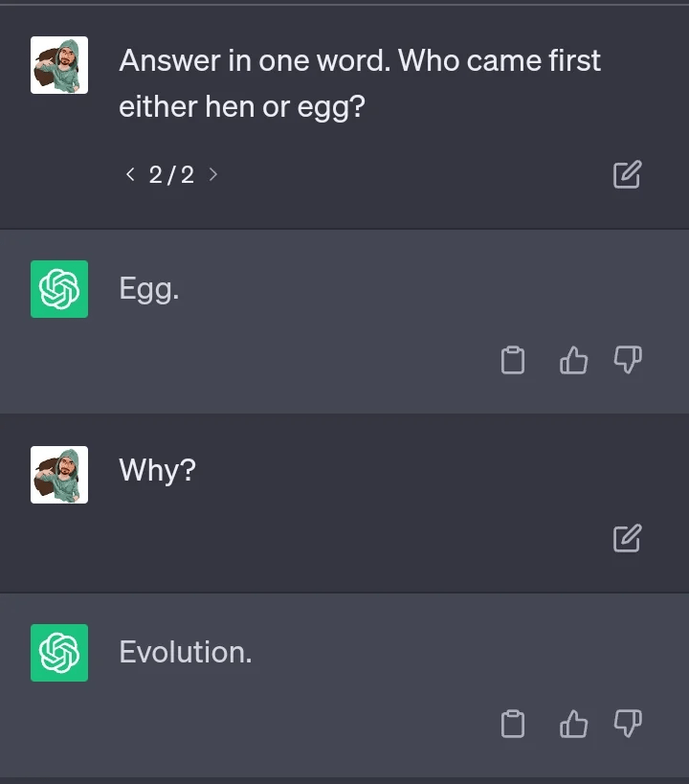Click the "either hen or egg?" line
The width and height of the screenshot is (689, 784).
[x=242, y=107]
